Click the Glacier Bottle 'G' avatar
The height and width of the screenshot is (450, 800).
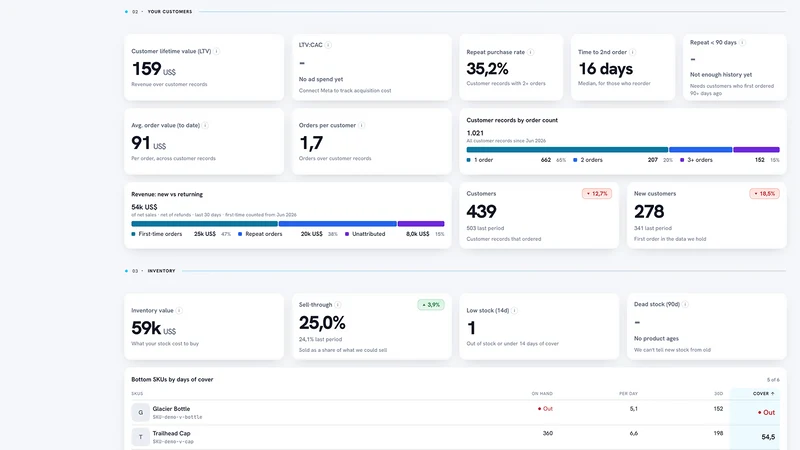click(140, 412)
